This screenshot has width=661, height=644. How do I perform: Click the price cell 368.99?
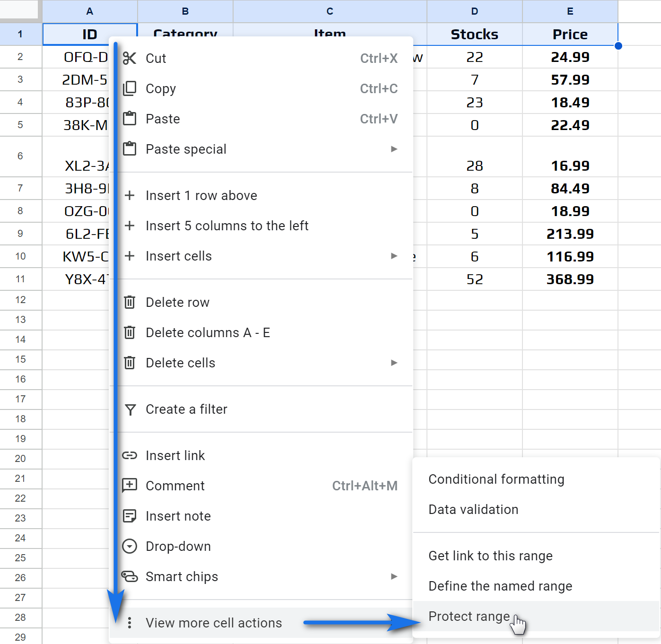pos(570,279)
